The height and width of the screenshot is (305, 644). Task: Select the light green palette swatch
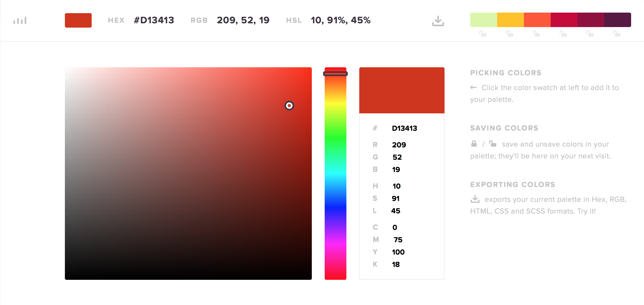pyautogui.click(x=484, y=20)
